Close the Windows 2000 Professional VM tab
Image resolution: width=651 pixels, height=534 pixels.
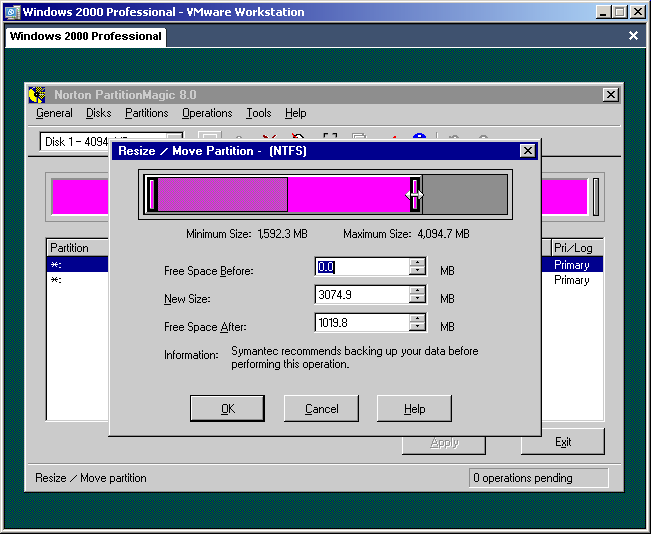[633, 36]
